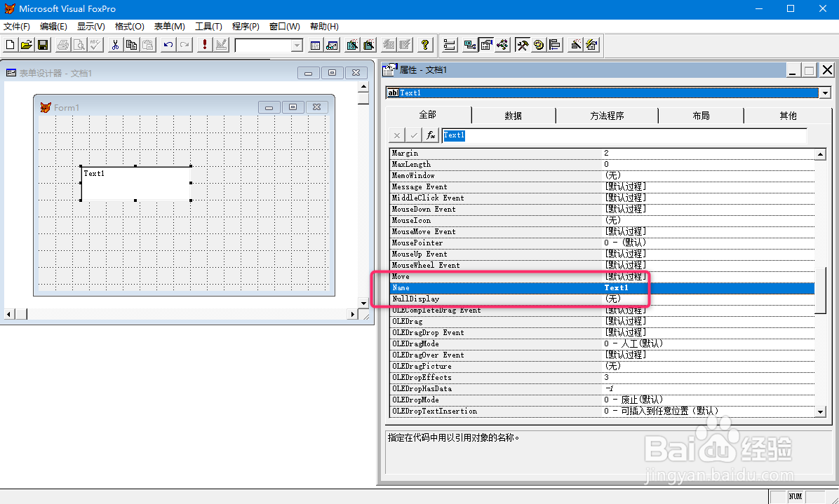Launch the Form wizard toolbar icon

coord(352,46)
